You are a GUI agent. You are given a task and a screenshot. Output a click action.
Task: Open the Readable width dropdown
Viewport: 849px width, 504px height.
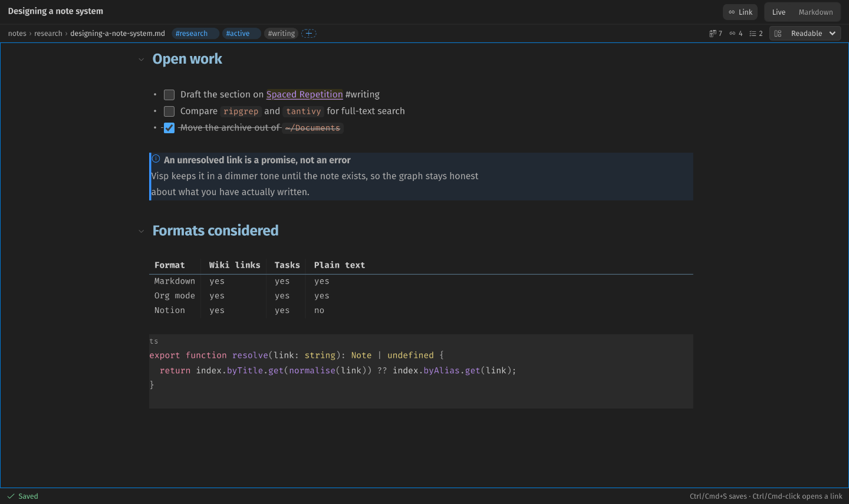805,34
